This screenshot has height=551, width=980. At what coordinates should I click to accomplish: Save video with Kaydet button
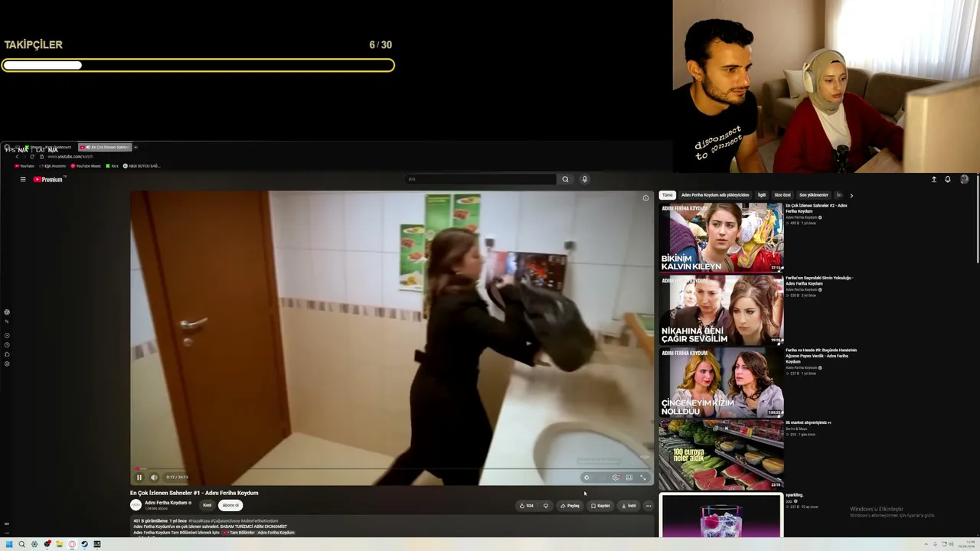click(x=600, y=506)
